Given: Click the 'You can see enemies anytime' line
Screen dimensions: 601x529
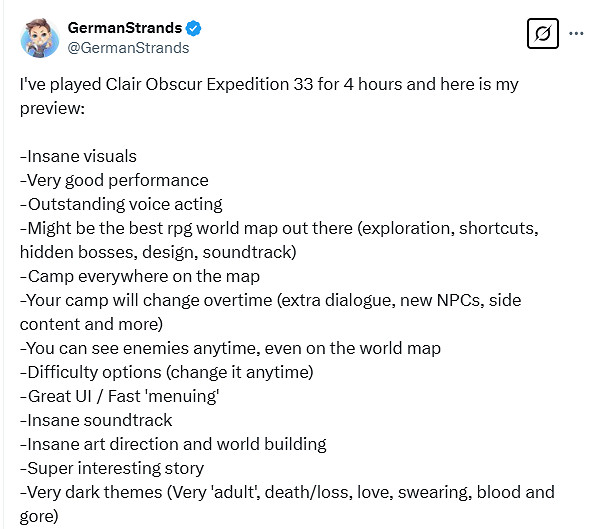Looking at the screenshot, I should coord(230,348).
